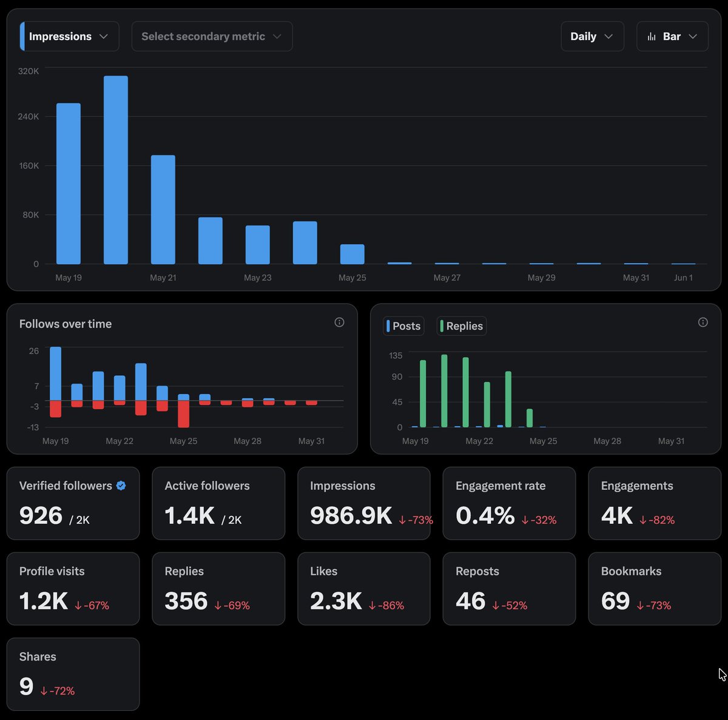Click the -67% change on Profile visits card
The width and height of the screenshot is (728, 720).
pos(92,605)
